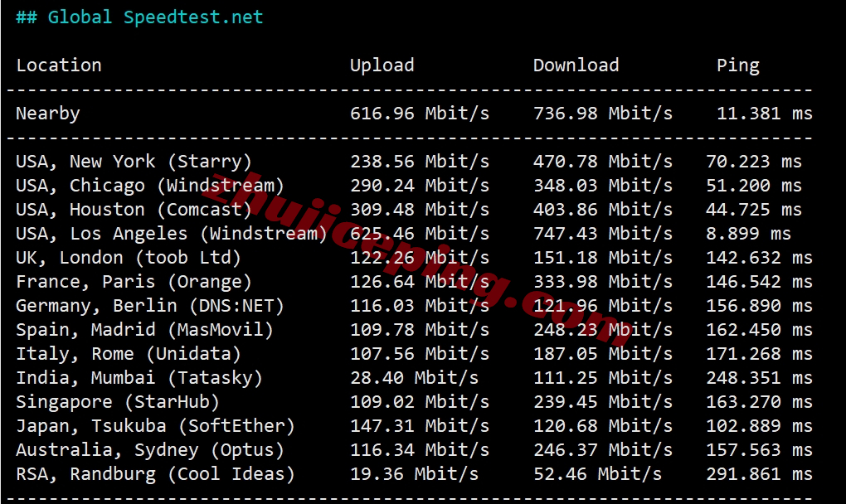Click the USA, Los Angeles (Windstream) text
This screenshot has height=504, width=846.
pos(172,234)
